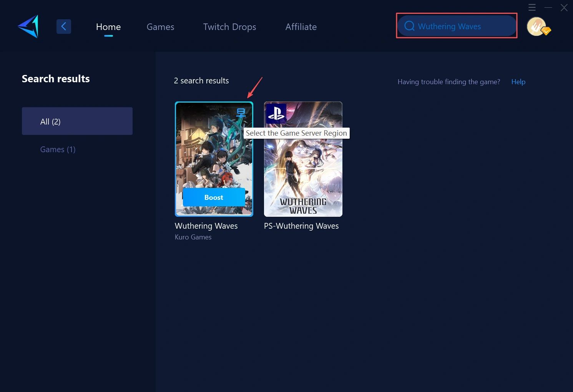Open the hamburger menu icon
573x392 pixels.
[532, 7]
